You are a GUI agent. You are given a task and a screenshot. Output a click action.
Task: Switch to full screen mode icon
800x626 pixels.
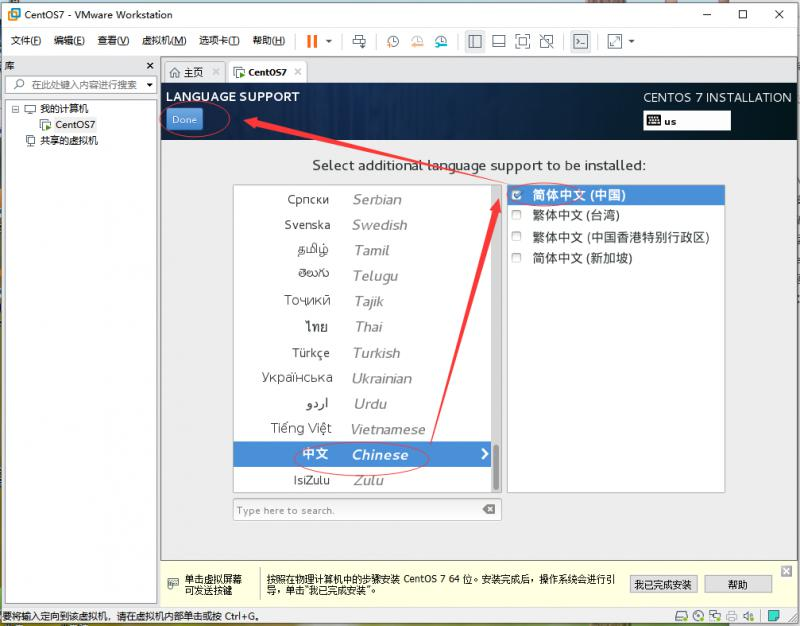(522, 41)
